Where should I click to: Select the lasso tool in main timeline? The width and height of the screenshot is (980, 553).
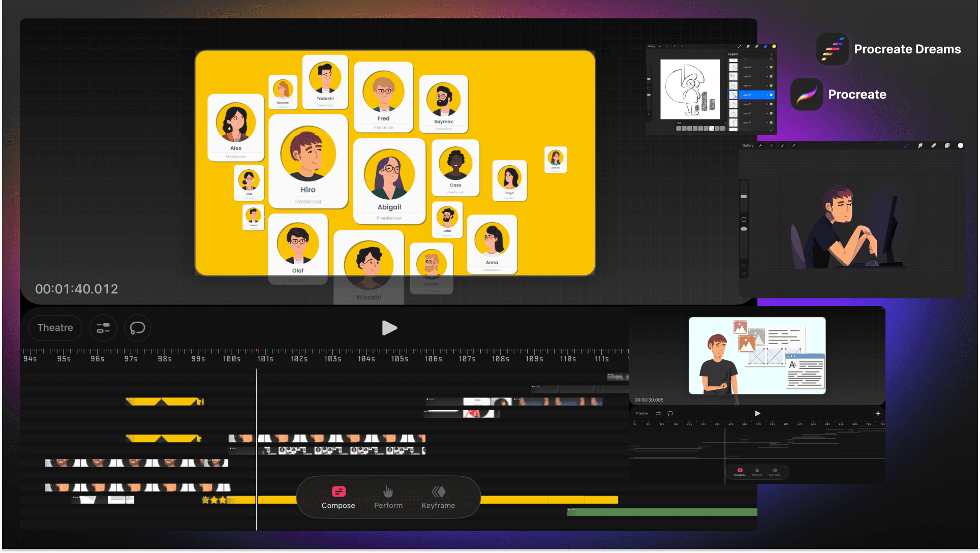(x=137, y=328)
